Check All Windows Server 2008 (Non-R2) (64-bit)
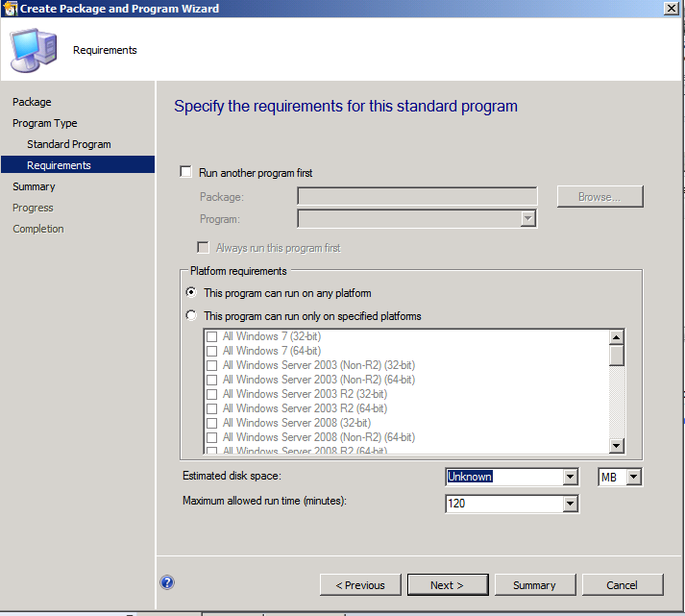The image size is (685, 616). pyautogui.click(x=212, y=437)
